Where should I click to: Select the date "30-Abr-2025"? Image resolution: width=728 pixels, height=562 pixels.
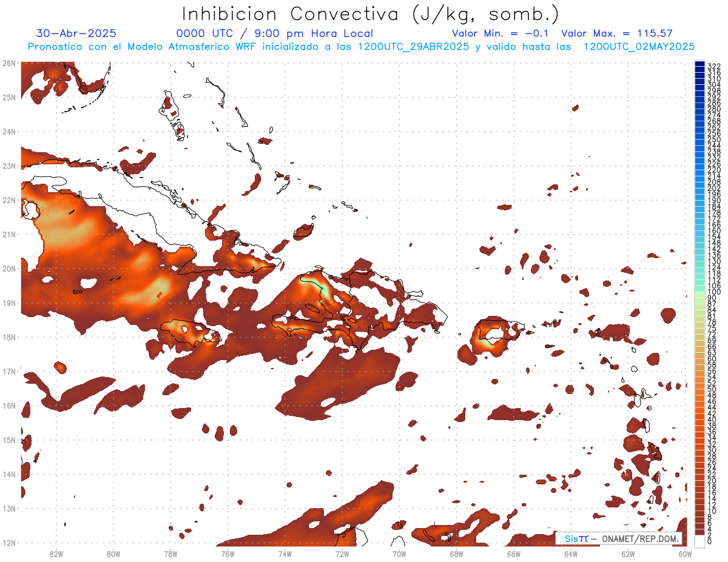[76, 33]
